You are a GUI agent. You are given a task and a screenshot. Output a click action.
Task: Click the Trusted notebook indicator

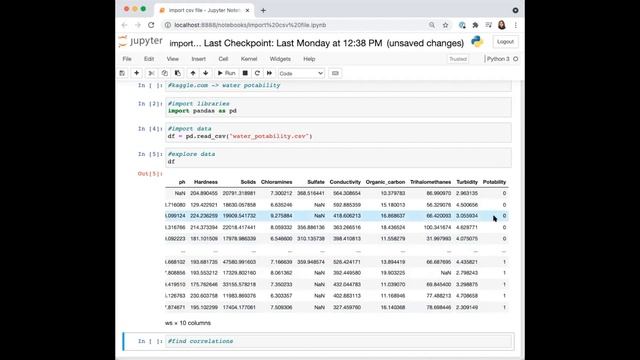click(x=458, y=59)
